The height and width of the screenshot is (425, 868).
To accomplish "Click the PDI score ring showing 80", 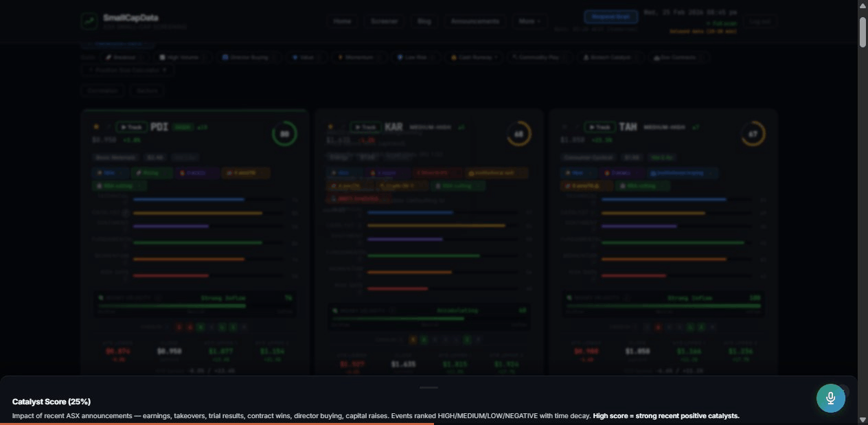I will [x=284, y=134].
